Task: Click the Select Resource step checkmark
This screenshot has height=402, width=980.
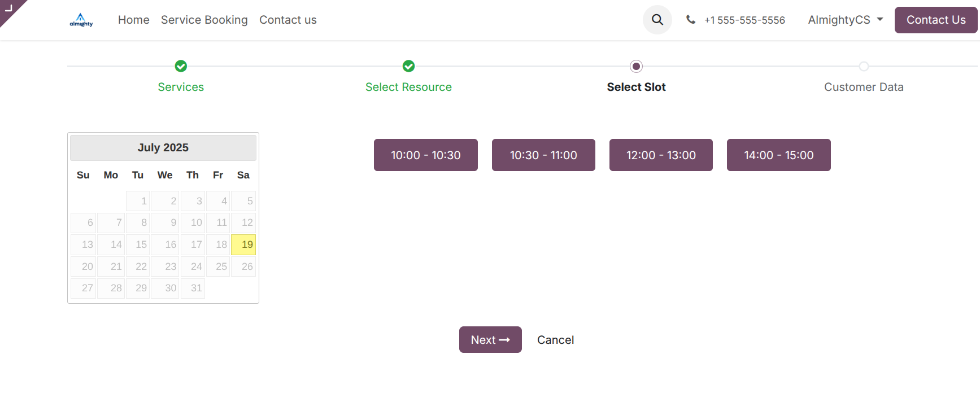Action: [x=408, y=66]
